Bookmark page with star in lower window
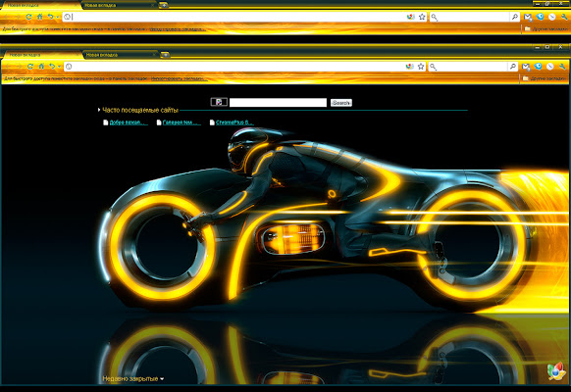 421,67
